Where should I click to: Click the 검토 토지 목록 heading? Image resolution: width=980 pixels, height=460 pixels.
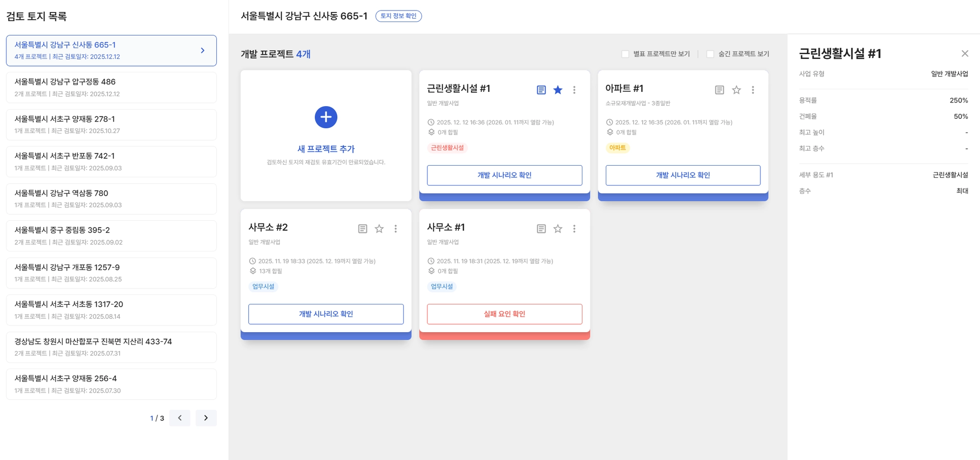[x=36, y=16]
